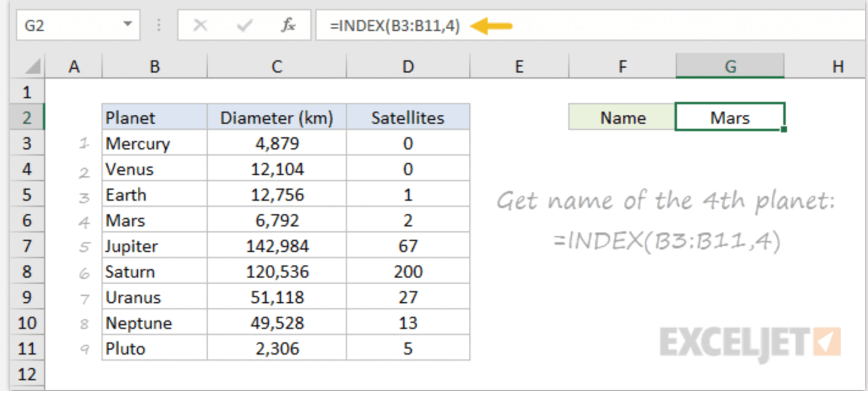Screen dimensions: 868x394
Task: Click the satellites cell showing 200
Action: pyautogui.click(x=408, y=272)
